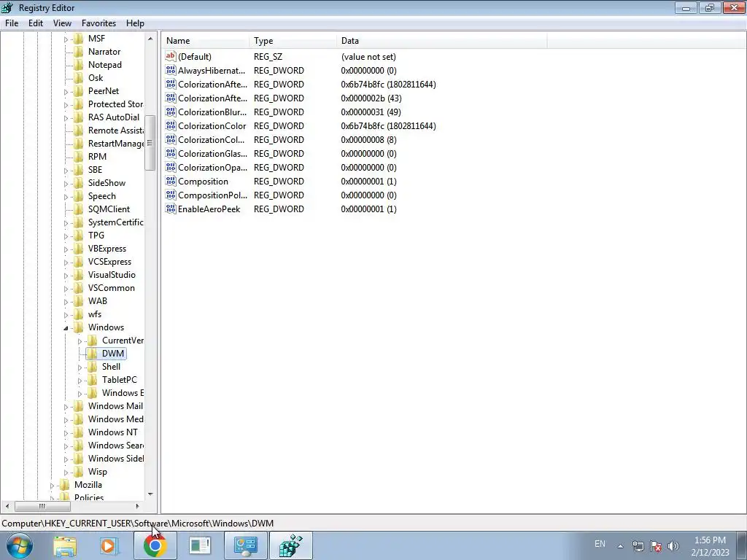The image size is (747, 560).
Task: Expand the Mozilla key
Action: pyautogui.click(x=52, y=485)
